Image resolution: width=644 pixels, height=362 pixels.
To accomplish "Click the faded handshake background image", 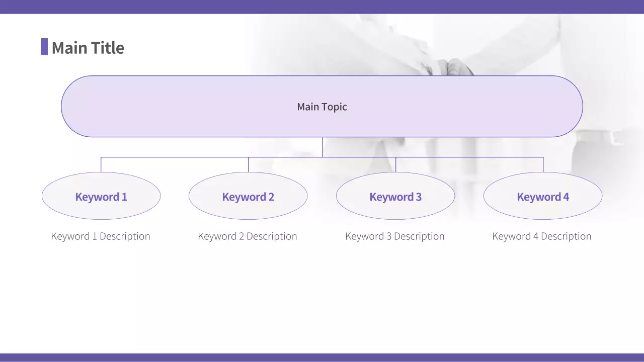I will [x=503, y=45].
